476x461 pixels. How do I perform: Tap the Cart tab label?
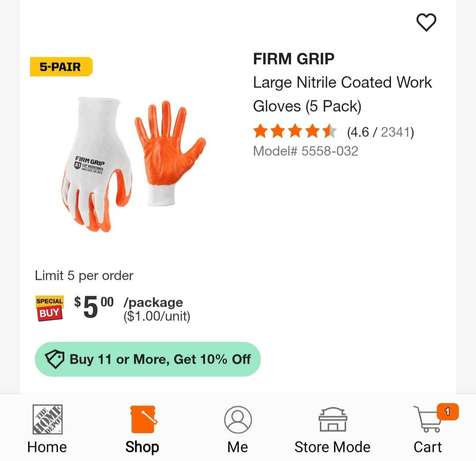pos(428,447)
